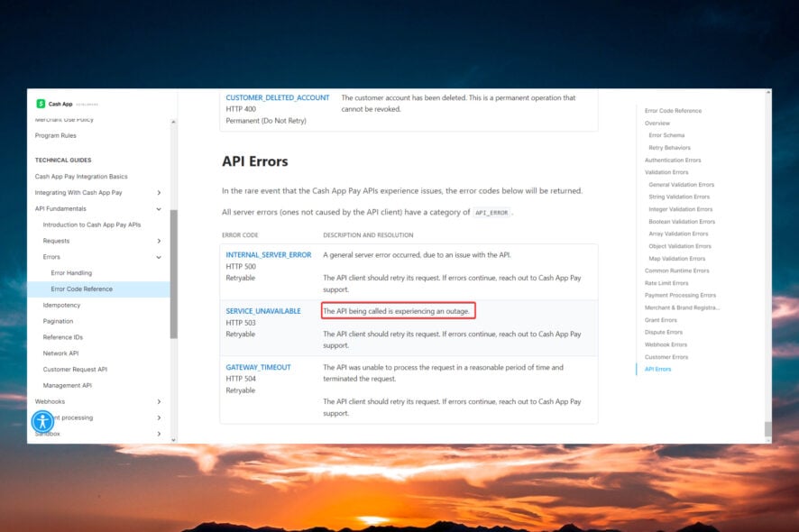Jump to Map Validation Errors
799x532 pixels.
676,259
